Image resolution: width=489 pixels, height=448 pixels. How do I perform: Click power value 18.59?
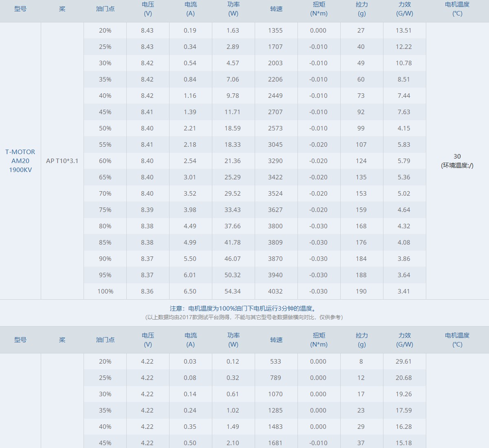[233, 128]
